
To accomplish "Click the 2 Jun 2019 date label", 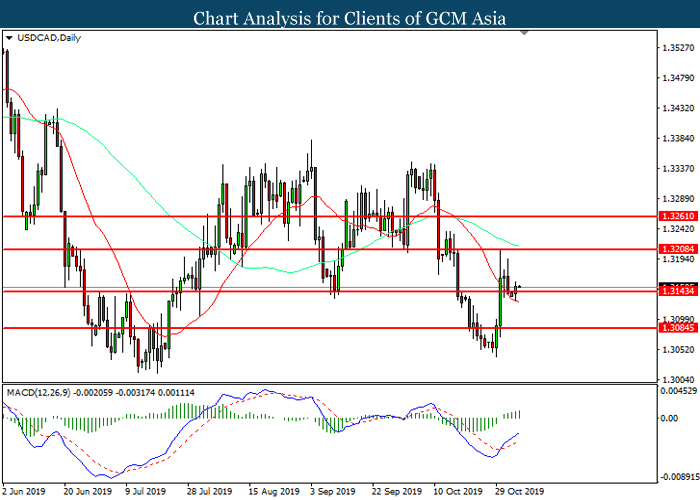I will point(27,491).
